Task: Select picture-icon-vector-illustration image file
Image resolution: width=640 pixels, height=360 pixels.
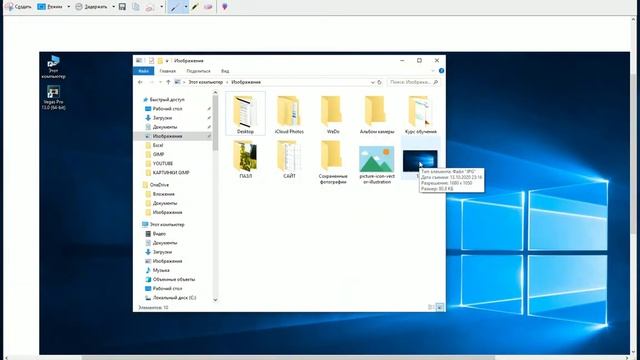Action: [x=377, y=164]
